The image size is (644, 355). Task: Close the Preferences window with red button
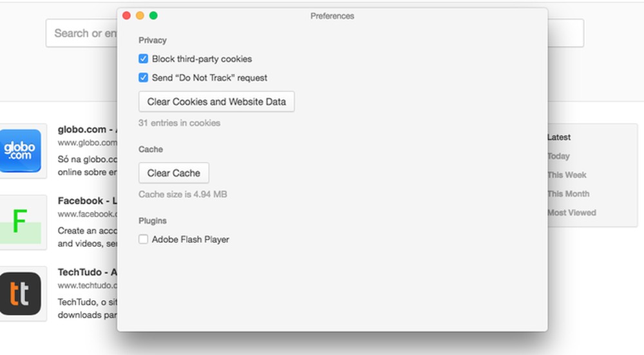tap(127, 15)
